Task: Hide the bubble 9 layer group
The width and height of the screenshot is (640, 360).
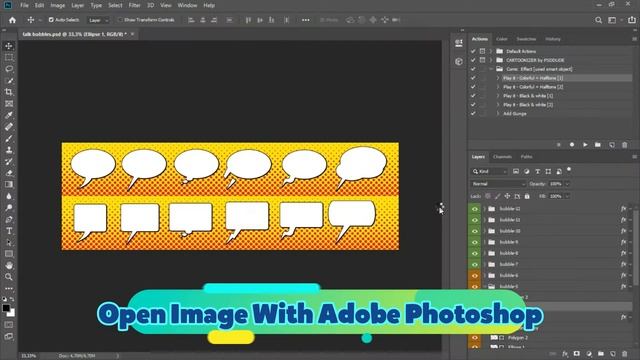Action: (475, 242)
